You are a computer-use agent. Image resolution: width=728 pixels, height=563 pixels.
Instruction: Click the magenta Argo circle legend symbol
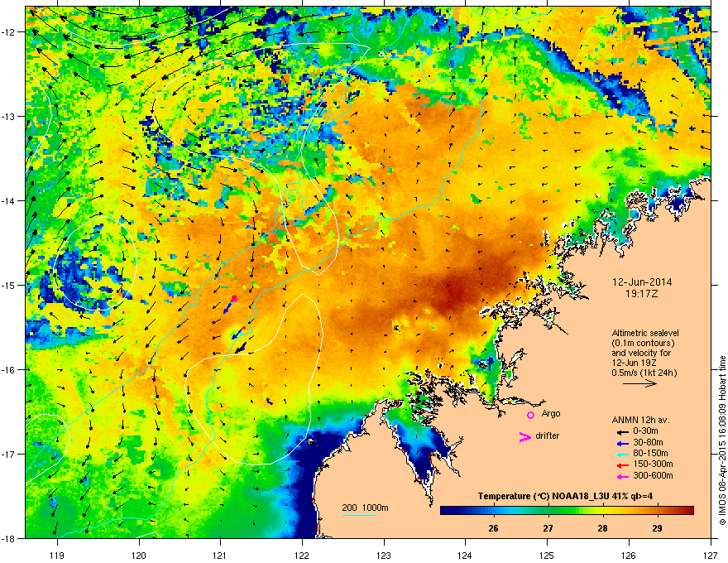(530, 415)
